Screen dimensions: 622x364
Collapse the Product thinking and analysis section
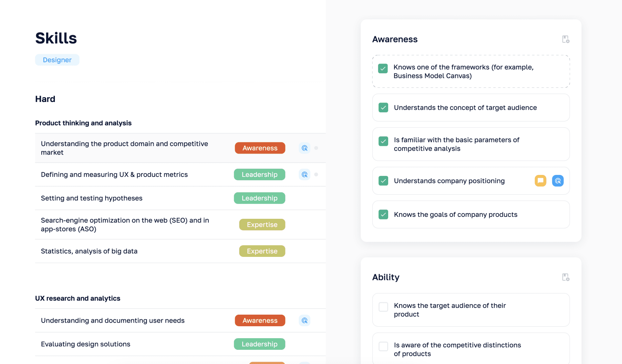point(83,123)
